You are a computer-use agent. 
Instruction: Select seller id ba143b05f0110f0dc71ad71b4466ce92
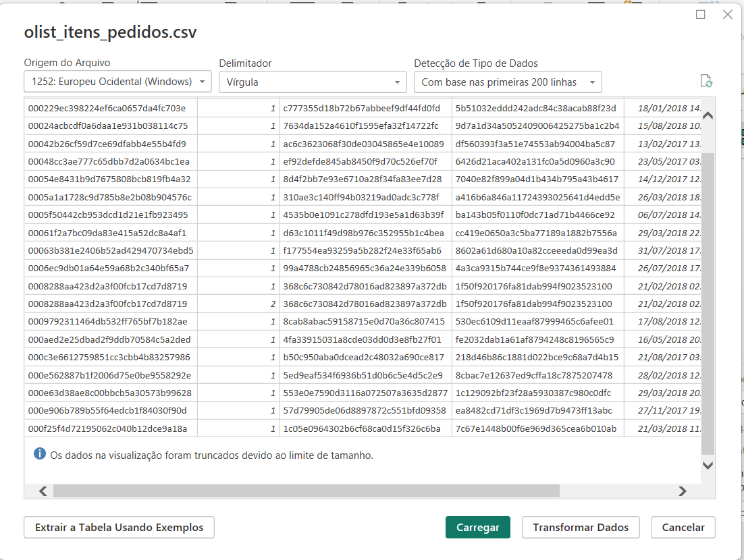click(x=537, y=215)
